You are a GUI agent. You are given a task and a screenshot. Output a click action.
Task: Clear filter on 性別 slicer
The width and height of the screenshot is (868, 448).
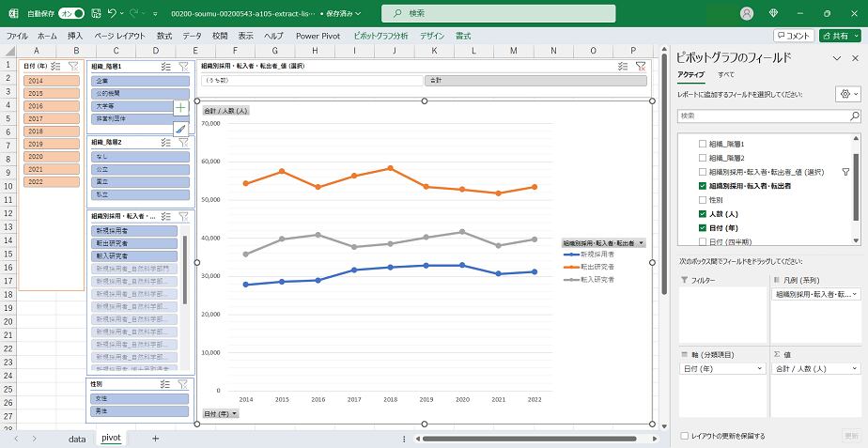[x=184, y=384]
